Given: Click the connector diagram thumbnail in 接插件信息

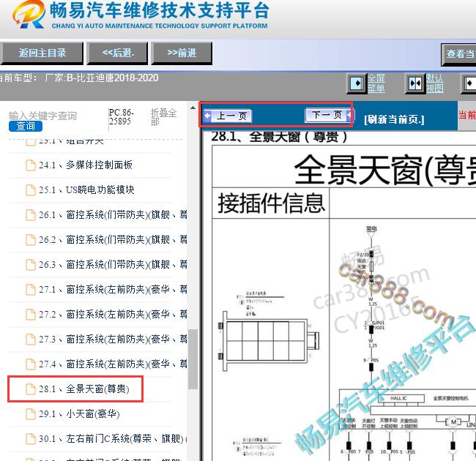Looking at the screenshot, I should coord(269,340).
